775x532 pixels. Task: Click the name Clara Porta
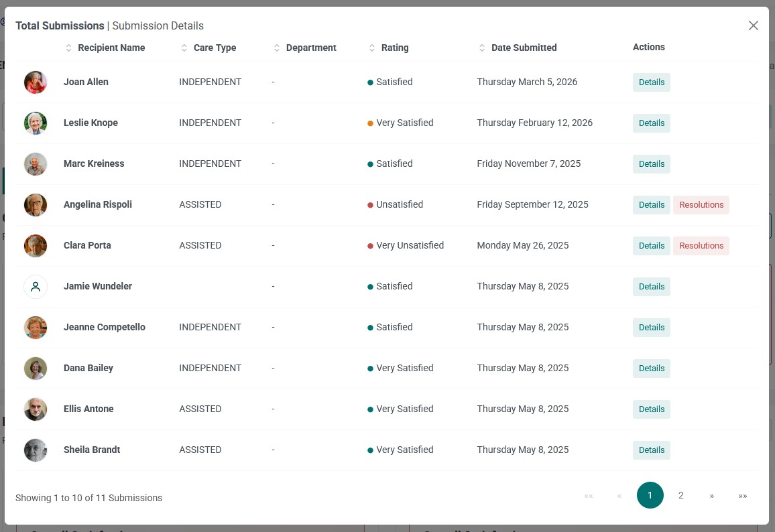pos(87,245)
